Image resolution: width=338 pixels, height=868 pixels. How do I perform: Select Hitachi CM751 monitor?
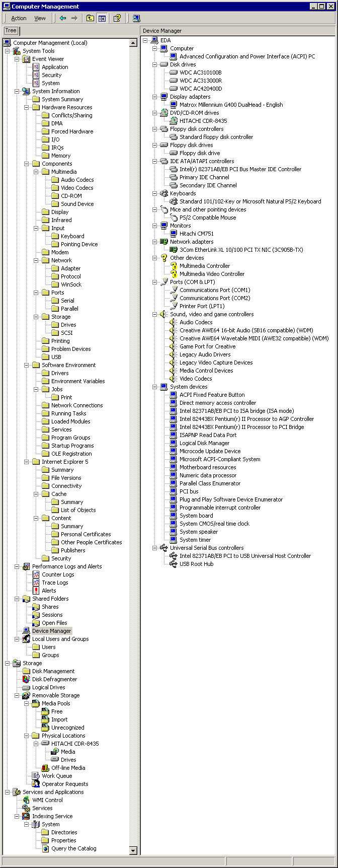click(197, 234)
